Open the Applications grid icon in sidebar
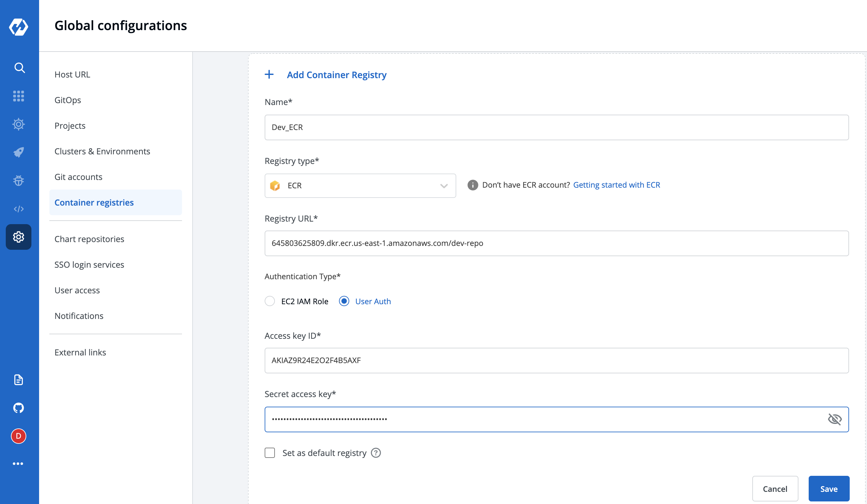Screen dimensions: 867x504 (19, 96)
